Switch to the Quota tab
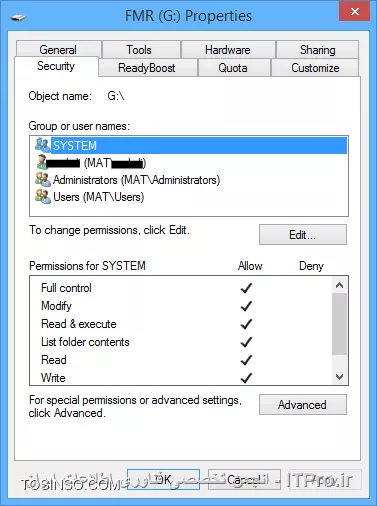 coord(234,68)
